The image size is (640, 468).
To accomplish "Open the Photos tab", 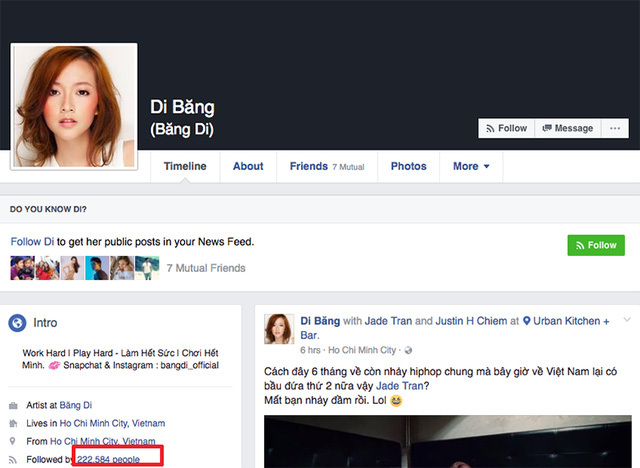I will pyautogui.click(x=408, y=166).
